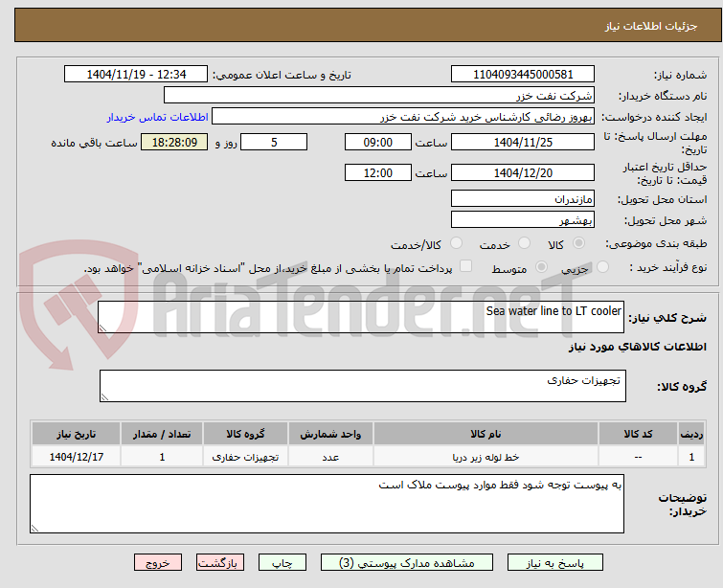
Task: Click the response deadline date 1404/11/25
Action: (523, 142)
